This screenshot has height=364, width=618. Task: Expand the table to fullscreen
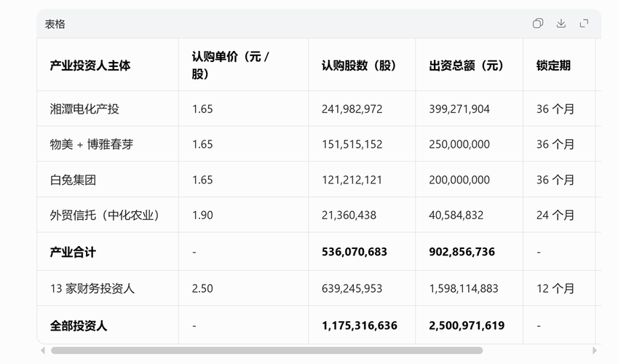click(584, 23)
